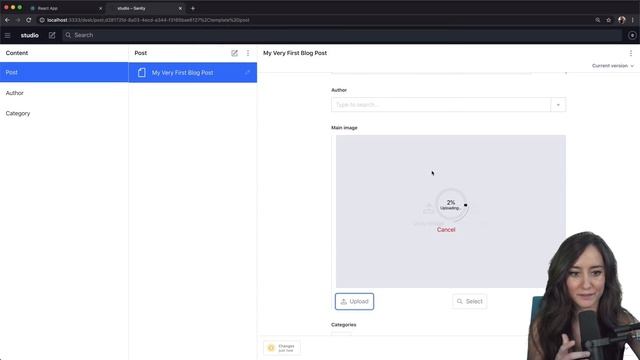Image resolution: width=640 pixels, height=360 pixels.
Task: Open a new browser tab
Action: (193, 8)
